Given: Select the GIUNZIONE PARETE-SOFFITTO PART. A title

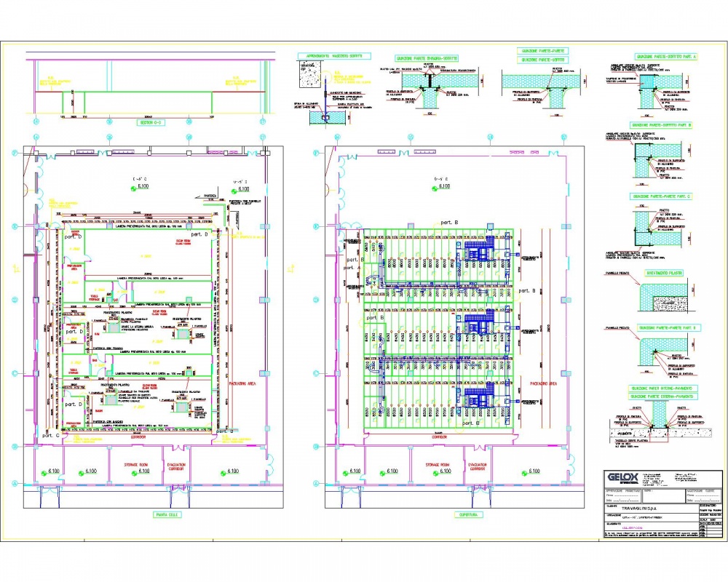Looking at the screenshot, I should [666, 56].
